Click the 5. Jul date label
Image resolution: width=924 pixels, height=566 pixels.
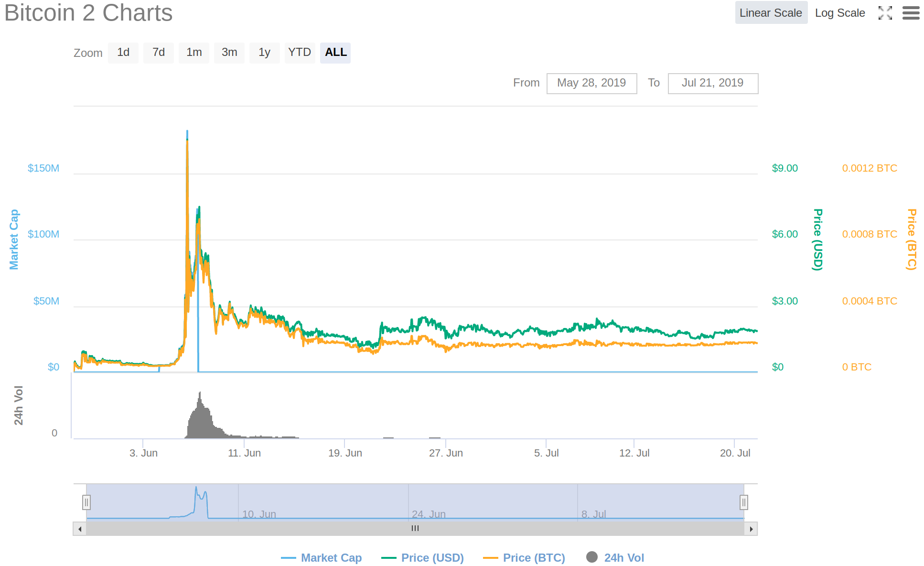point(546,453)
